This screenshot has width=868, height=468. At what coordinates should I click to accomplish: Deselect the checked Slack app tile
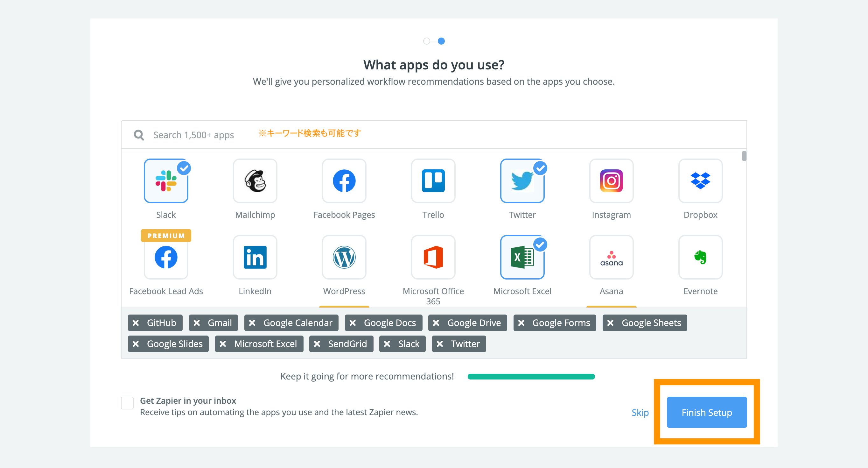[x=166, y=181]
